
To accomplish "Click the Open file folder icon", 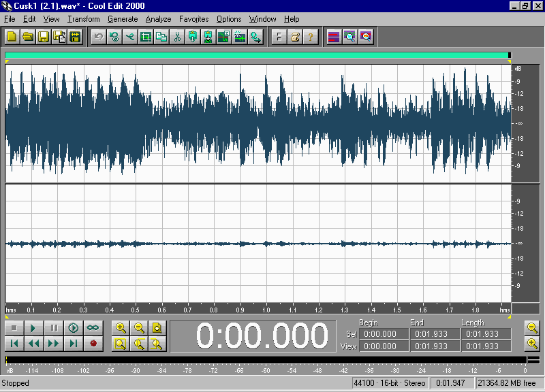I will (28, 37).
